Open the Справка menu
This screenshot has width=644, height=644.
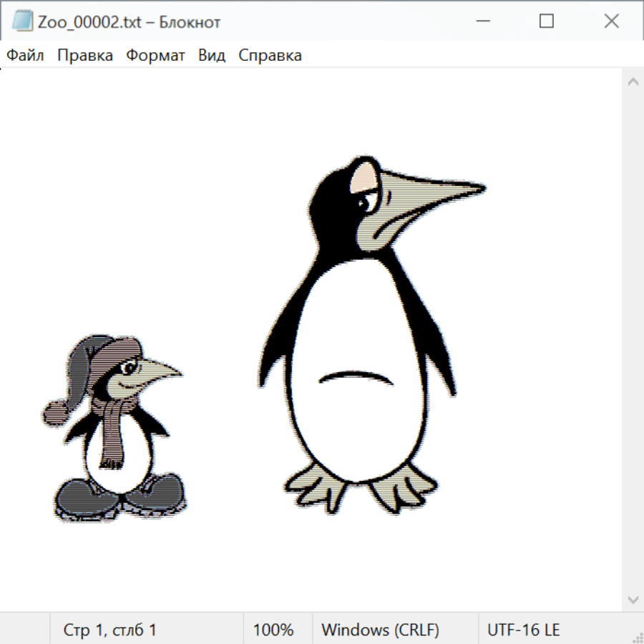(x=270, y=56)
